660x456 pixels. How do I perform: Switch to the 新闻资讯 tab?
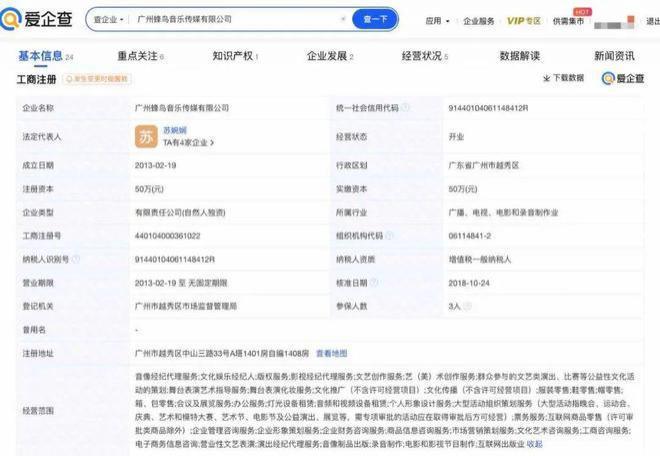(x=614, y=56)
